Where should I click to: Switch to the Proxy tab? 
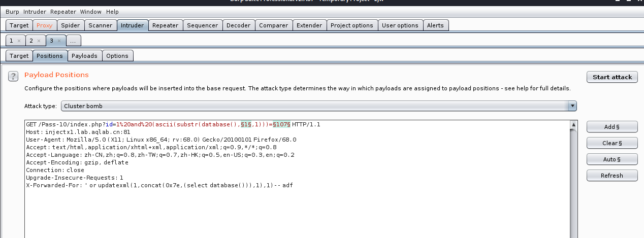coord(44,25)
